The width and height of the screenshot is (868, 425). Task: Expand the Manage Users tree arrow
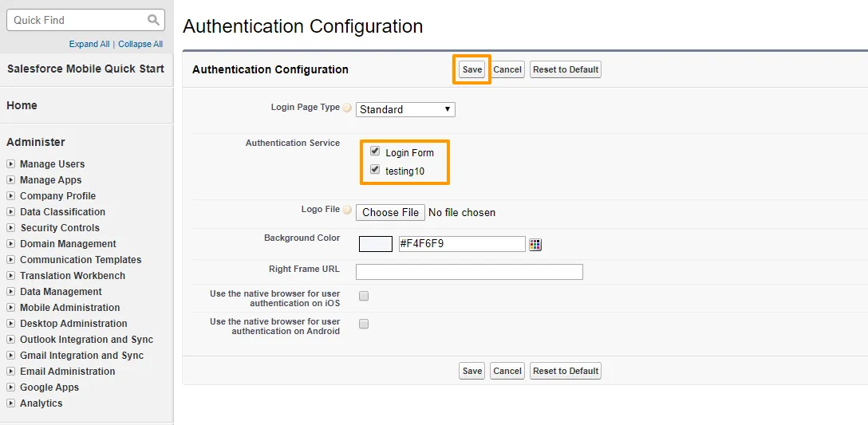tap(11, 164)
